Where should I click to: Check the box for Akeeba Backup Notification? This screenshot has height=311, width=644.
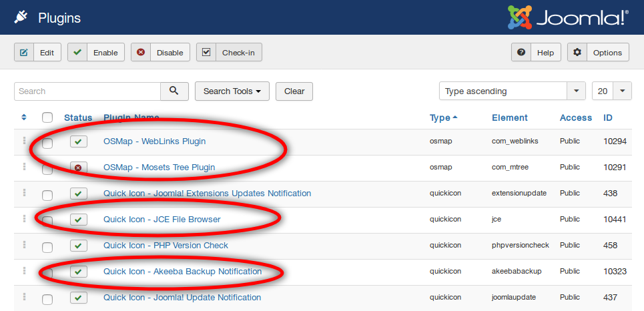click(47, 273)
